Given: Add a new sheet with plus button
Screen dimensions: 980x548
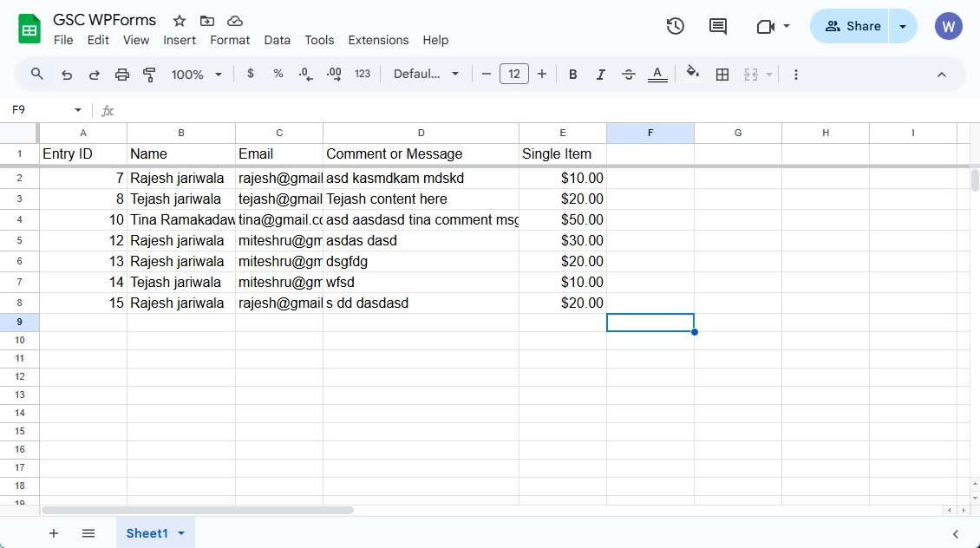Looking at the screenshot, I should 54,533.
